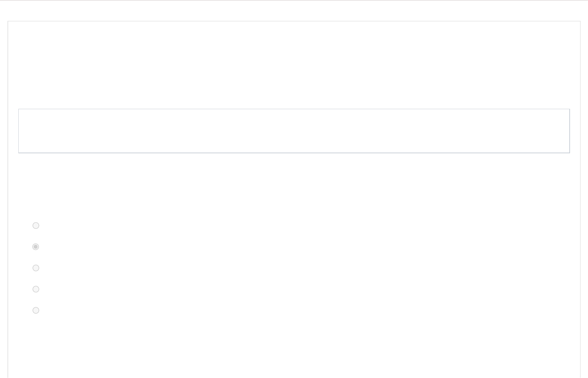Select the fourth radio button option
The image size is (588, 378).
(x=36, y=289)
